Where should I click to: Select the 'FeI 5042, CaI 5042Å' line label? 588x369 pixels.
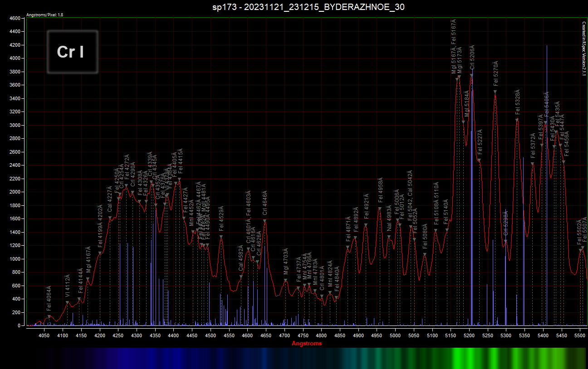coord(410,196)
